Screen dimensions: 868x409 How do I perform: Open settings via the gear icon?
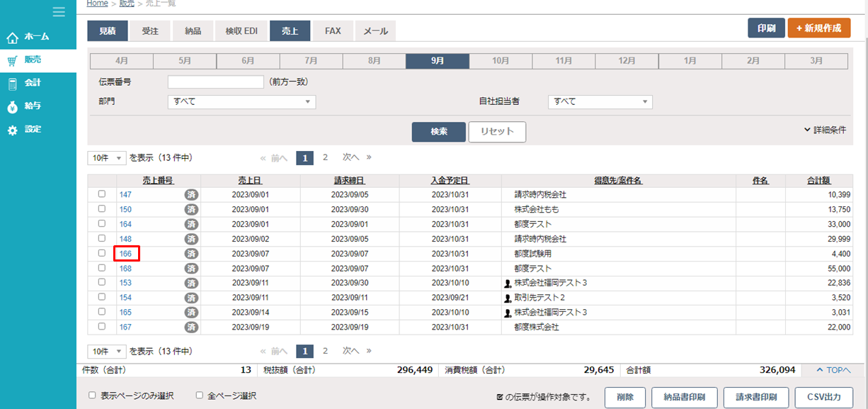(x=13, y=130)
